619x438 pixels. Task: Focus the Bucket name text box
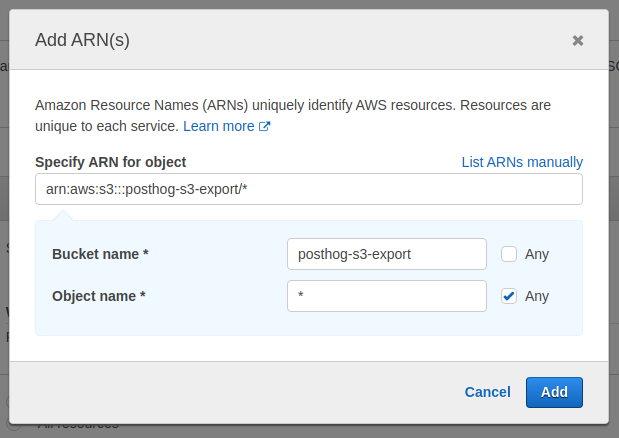pyautogui.click(x=386, y=254)
